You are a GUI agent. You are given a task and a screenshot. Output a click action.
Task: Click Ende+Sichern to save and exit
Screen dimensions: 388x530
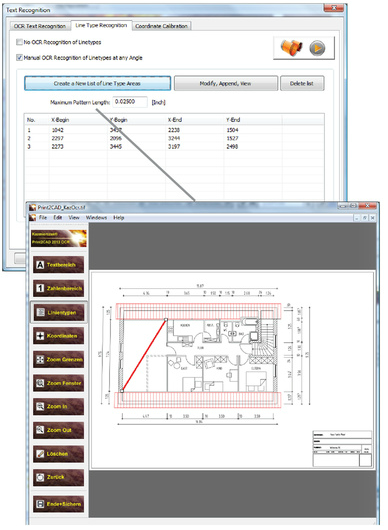(x=58, y=504)
